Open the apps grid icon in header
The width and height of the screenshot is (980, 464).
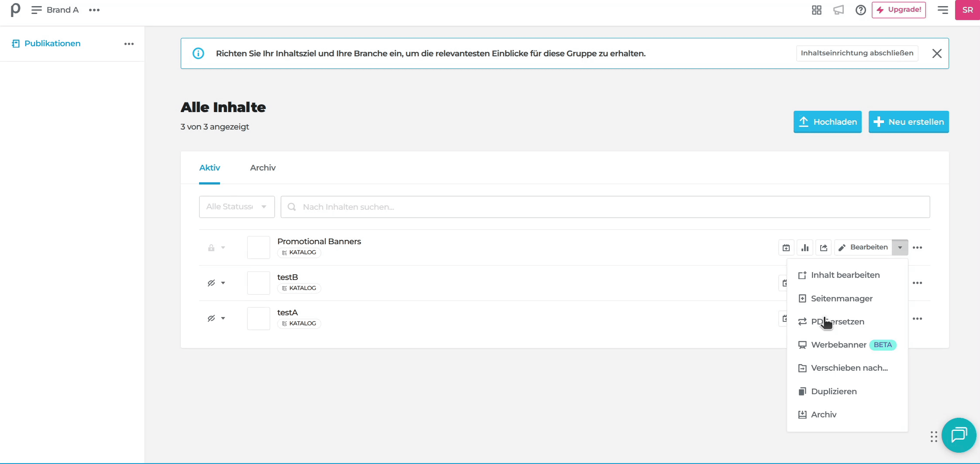(817, 10)
